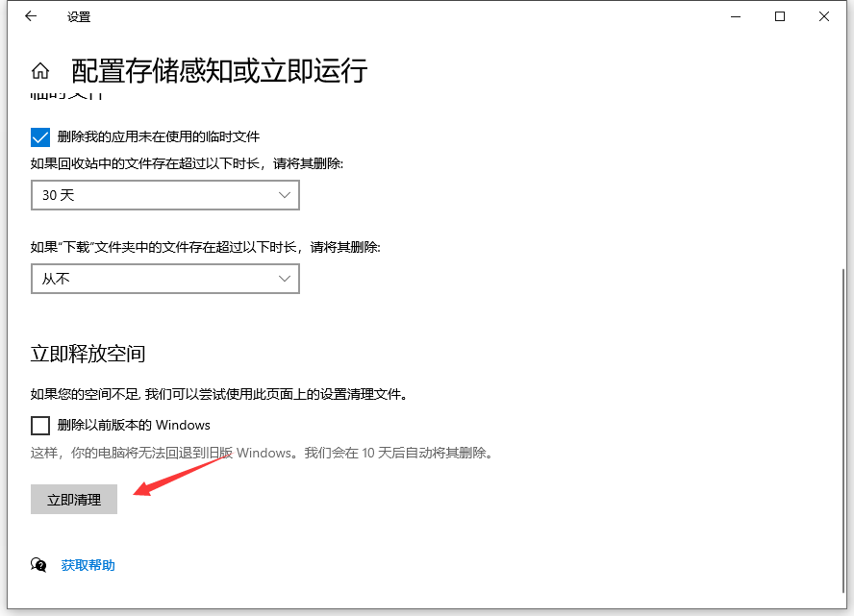Close the Settings window
854x616 pixels.
click(x=824, y=16)
